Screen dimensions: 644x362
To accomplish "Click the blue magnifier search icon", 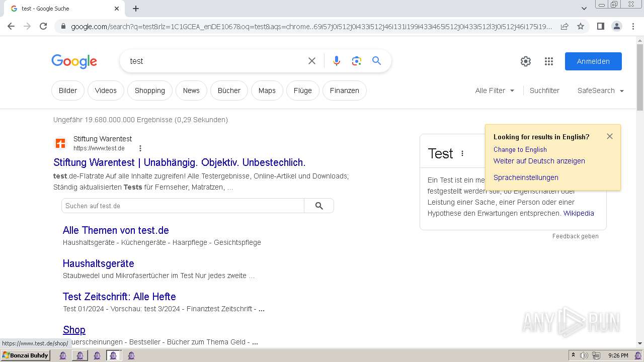I will tap(377, 61).
